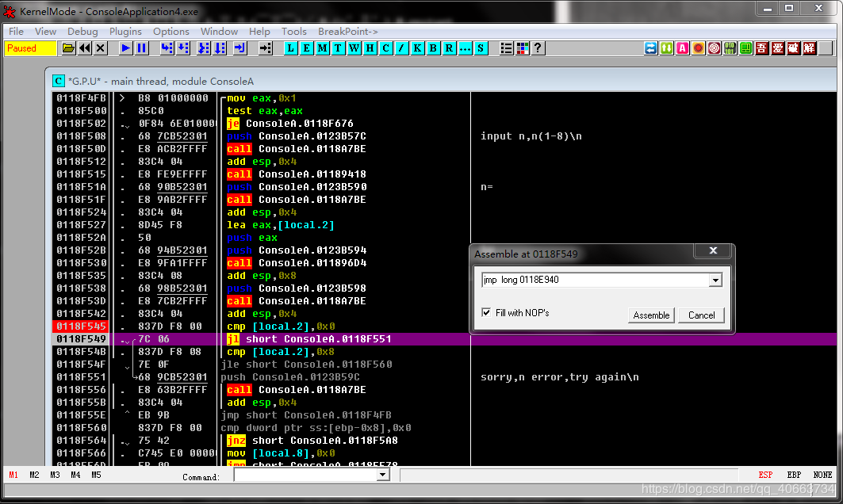The width and height of the screenshot is (843, 504).
Task: Toggle the Fill with NOP's checkbox
Action: (487, 312)
